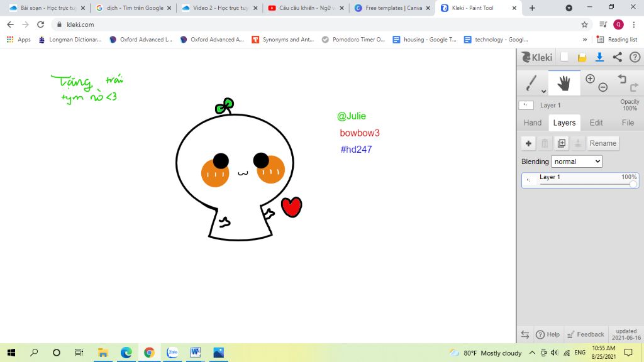The width and height of the screenshot is (644, 362).
Task: Show more bookmarks with the chevron
Action: pyautogui.click(x=584, y=40)
